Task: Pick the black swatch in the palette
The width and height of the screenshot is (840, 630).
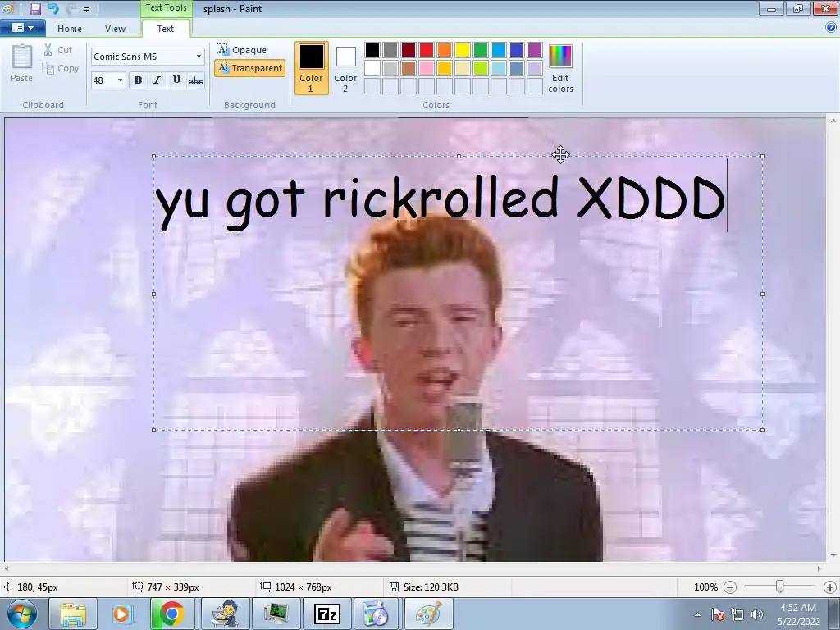Action: [372, 50]
